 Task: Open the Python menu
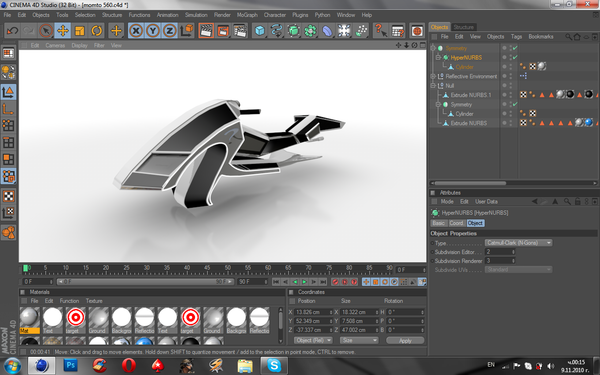(x=322, y=15)
